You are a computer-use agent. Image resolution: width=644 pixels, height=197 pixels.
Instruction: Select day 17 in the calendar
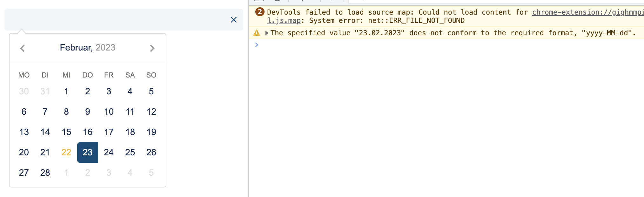109,132
